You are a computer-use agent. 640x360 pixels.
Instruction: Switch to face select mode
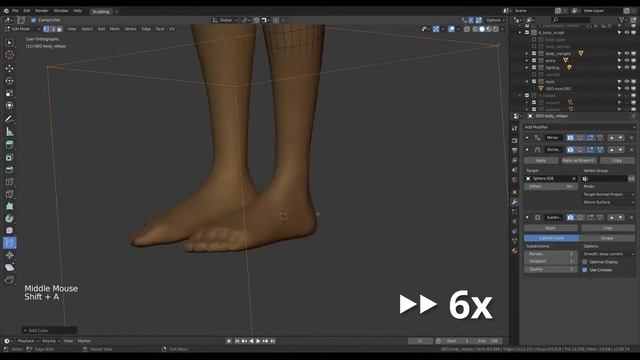[x=60, y=29]
